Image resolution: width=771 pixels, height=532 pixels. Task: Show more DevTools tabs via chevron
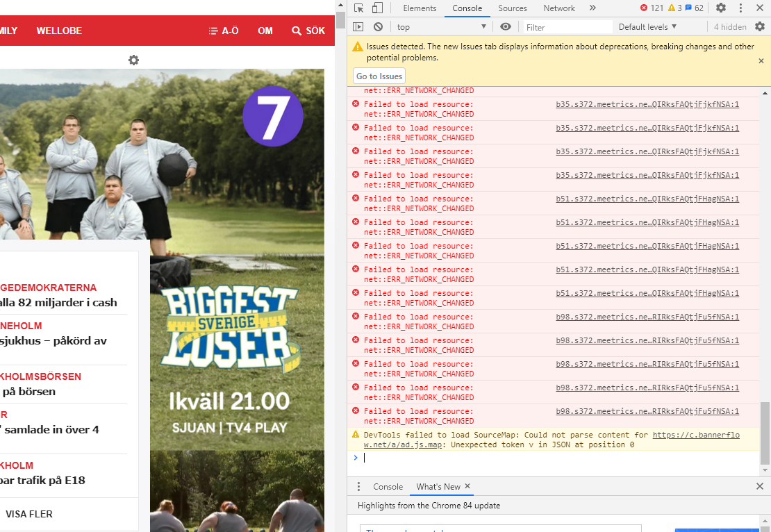[x=592, y=8]
